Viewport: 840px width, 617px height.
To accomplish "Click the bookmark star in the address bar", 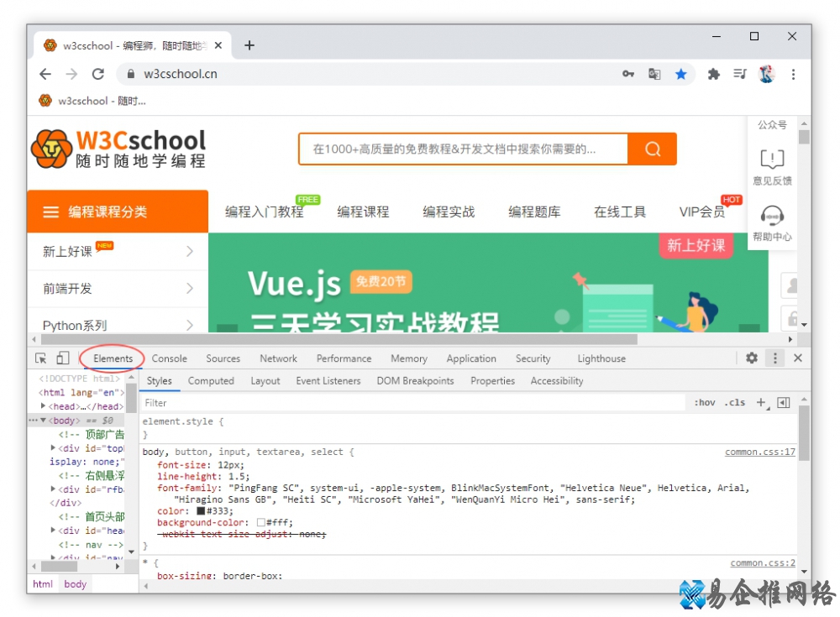I will [681, 74].
